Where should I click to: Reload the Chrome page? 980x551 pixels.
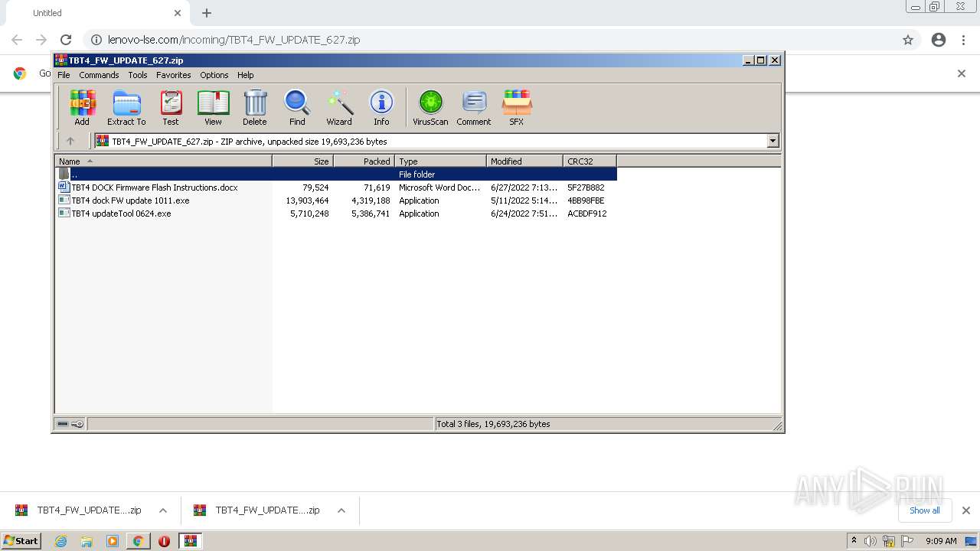66,40
